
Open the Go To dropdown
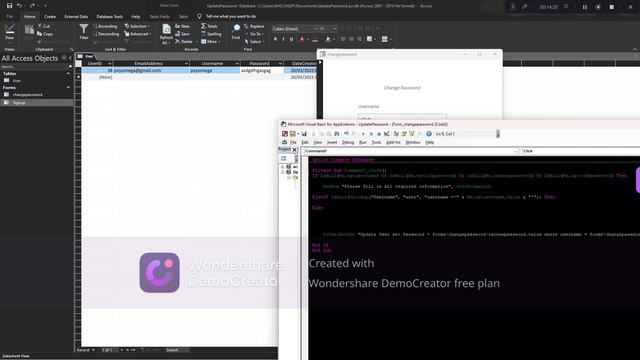click(x=253, y=34)
